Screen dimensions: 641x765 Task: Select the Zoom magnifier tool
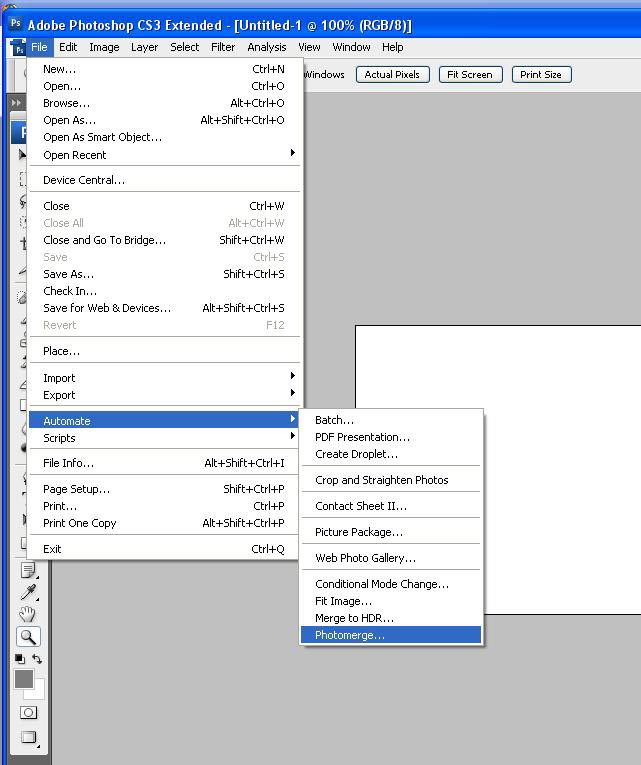28,637
